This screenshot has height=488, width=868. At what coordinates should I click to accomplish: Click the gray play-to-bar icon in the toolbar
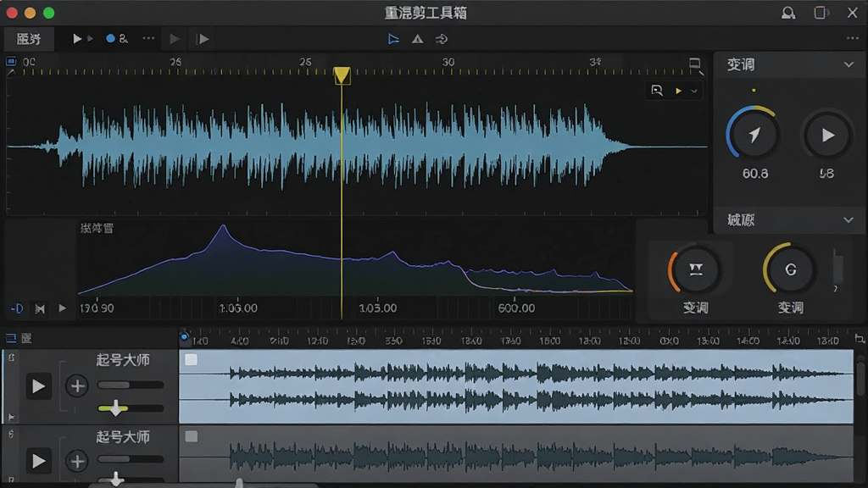point(203,39)
